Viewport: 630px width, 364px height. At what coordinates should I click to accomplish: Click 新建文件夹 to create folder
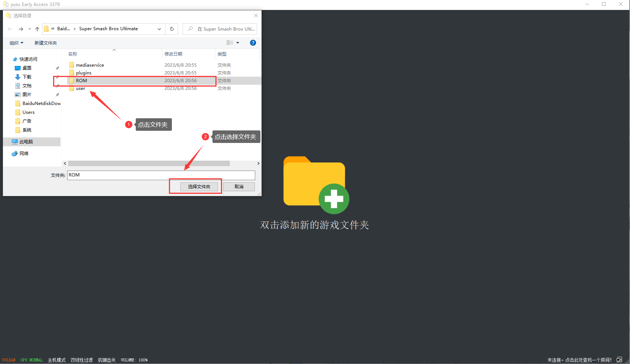46,43
